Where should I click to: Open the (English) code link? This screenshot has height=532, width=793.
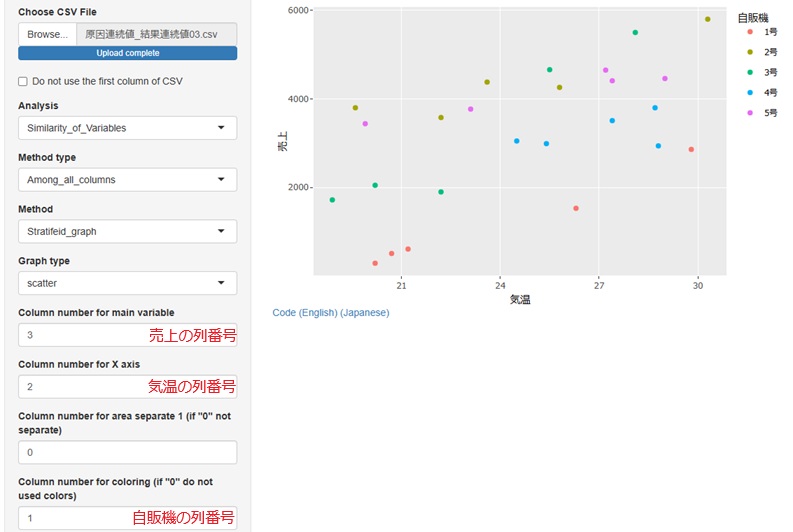coord(320,313)
